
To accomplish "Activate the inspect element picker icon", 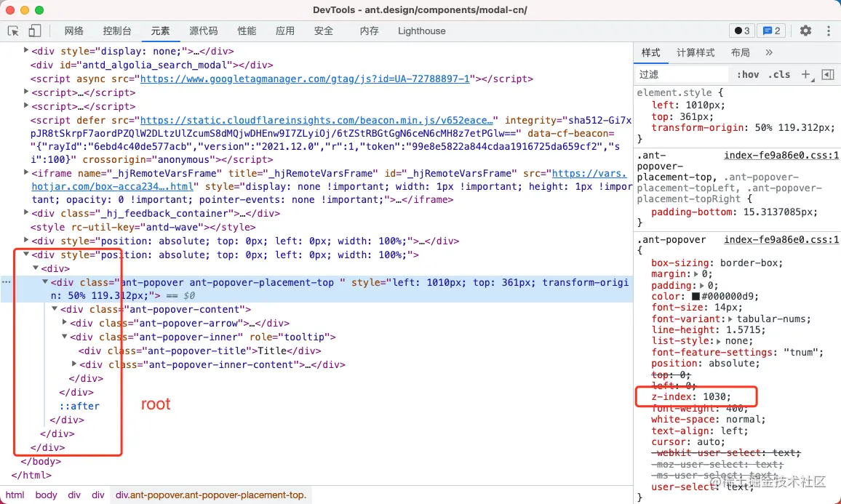I will [x=13, y=31].
